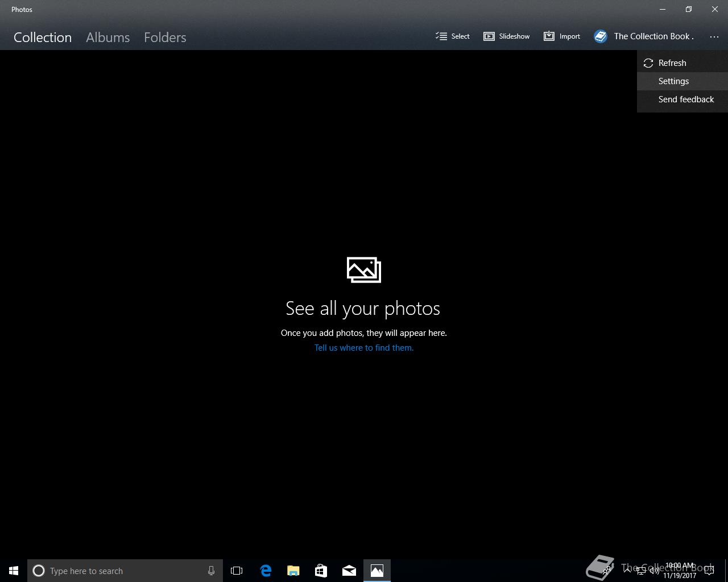The width and height of the screenshot is (728, 582).
Task: Select Send feedback menu entry
Action: coord(682,99)
